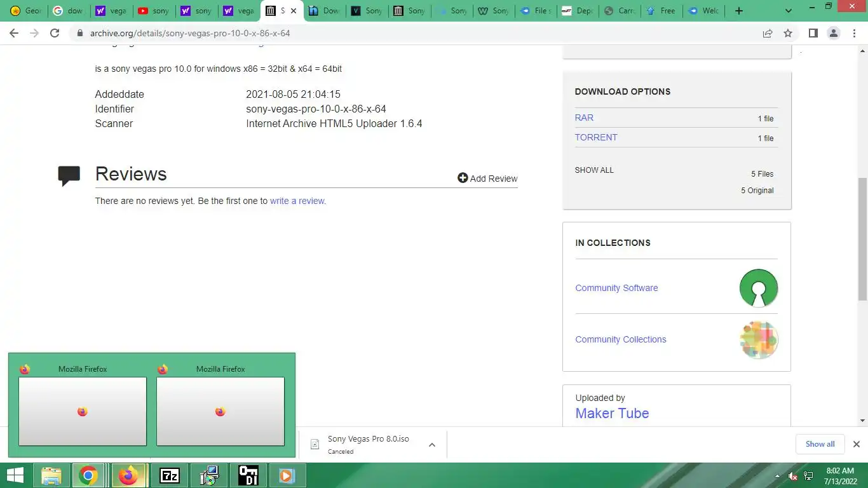Click the '5 Files' count text

pyautogui.click(x=762, y=174)
